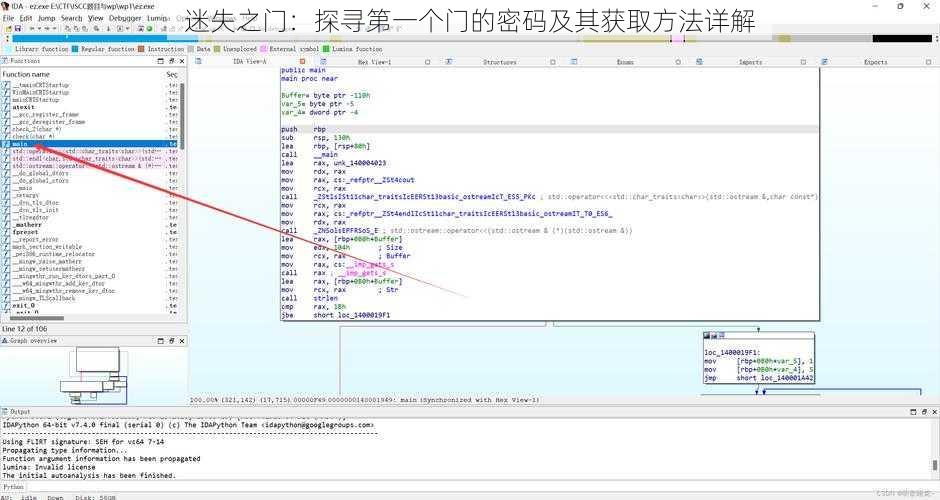The image size is (940, 500).
Task: Close the Imports tab
Action: point(803,62)
